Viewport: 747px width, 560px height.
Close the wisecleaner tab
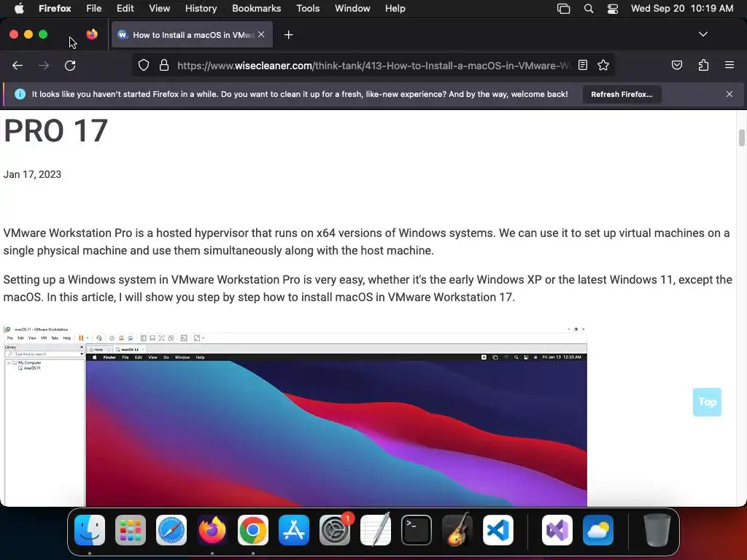click(x=261, y=34)
